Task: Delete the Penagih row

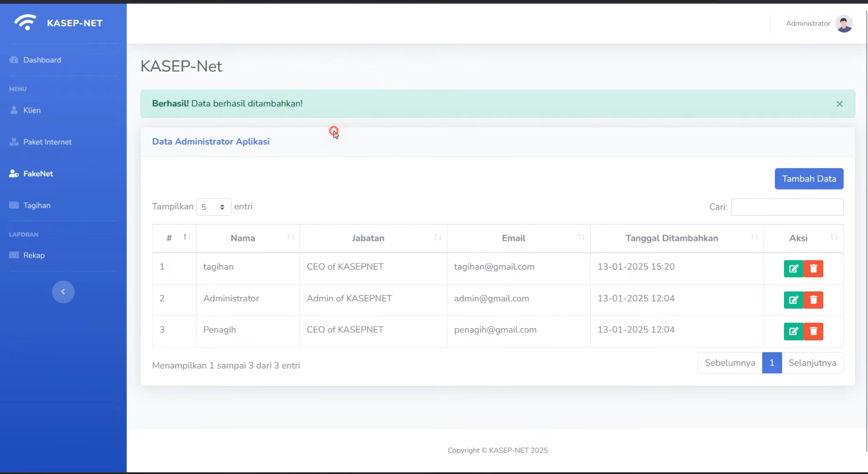Action: (813, 331)
